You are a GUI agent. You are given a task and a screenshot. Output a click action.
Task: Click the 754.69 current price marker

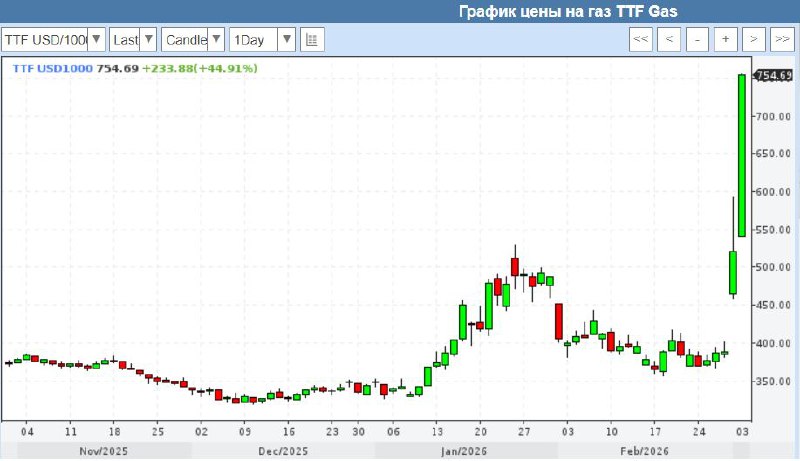pos(773,76)
